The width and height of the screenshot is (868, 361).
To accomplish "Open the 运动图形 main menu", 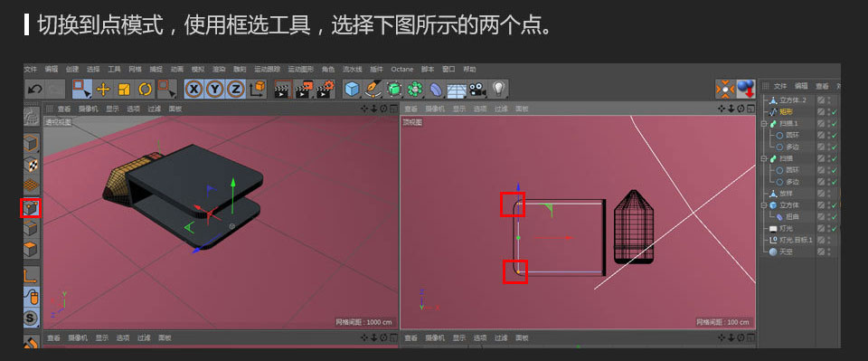I will pyautogui.click(x=300, y=69).
